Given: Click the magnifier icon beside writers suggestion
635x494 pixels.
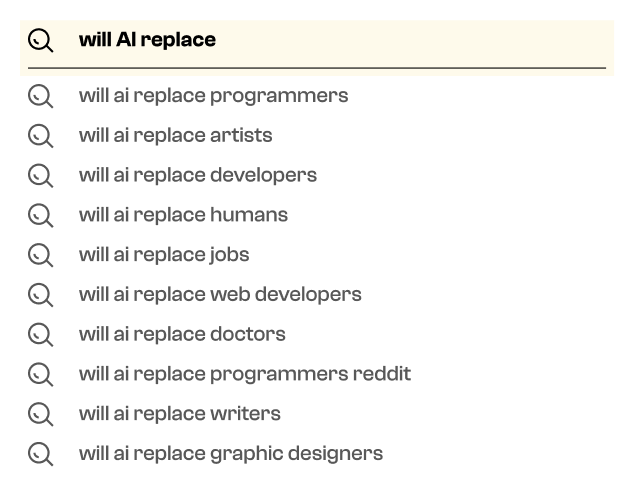Looking at the screenshot, I should (40, 414).
